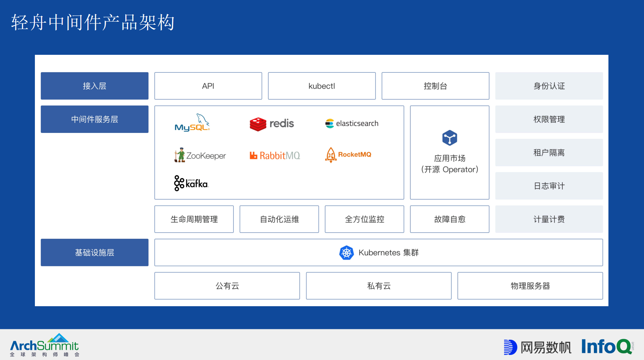Select the 基础设施层 layer block
Viewport: 644px width, 360px height.
tap(95, 252)
